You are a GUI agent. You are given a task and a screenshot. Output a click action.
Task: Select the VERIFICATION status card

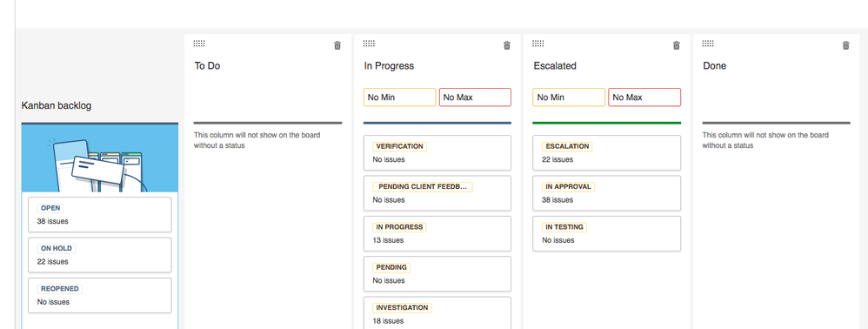pyautogui.click(x=437, y=152)
